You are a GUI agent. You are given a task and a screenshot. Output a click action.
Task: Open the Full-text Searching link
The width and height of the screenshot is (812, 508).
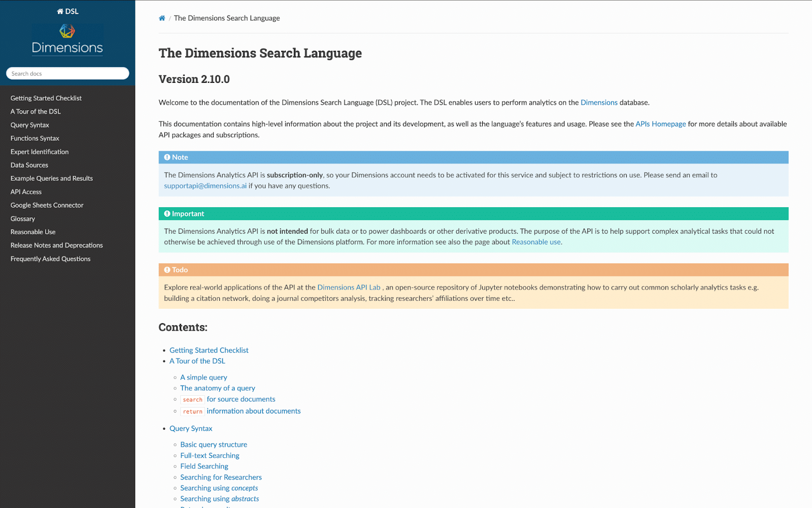pos(210,456)
